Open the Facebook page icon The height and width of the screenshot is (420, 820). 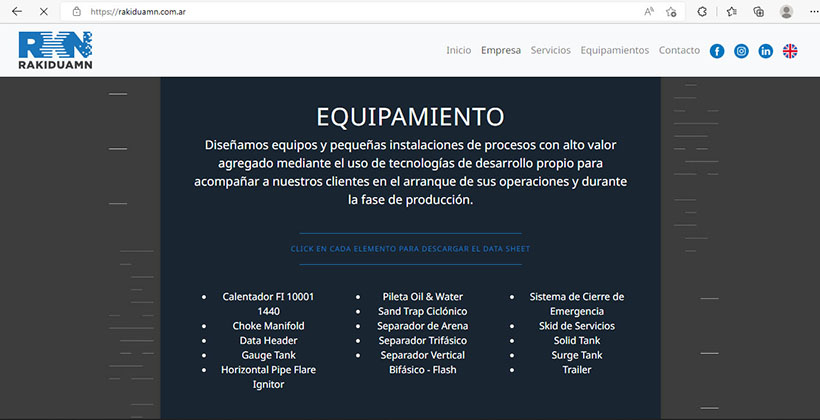[717, 51]
